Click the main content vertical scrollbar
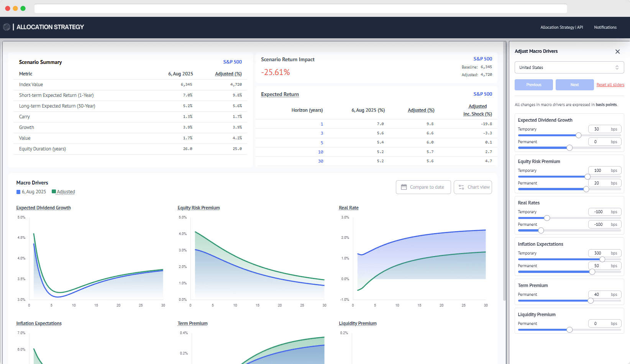The image size is (630, 364). coord(504,171)
